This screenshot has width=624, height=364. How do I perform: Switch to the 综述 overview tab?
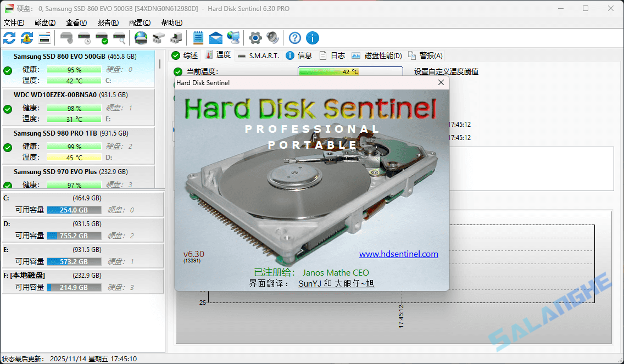pos(190,55)
